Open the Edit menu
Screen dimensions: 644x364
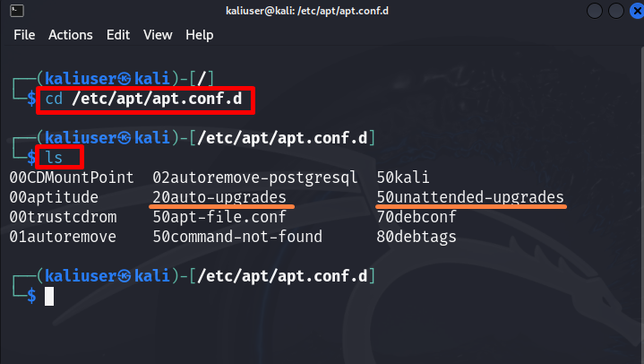pos(118,35)
